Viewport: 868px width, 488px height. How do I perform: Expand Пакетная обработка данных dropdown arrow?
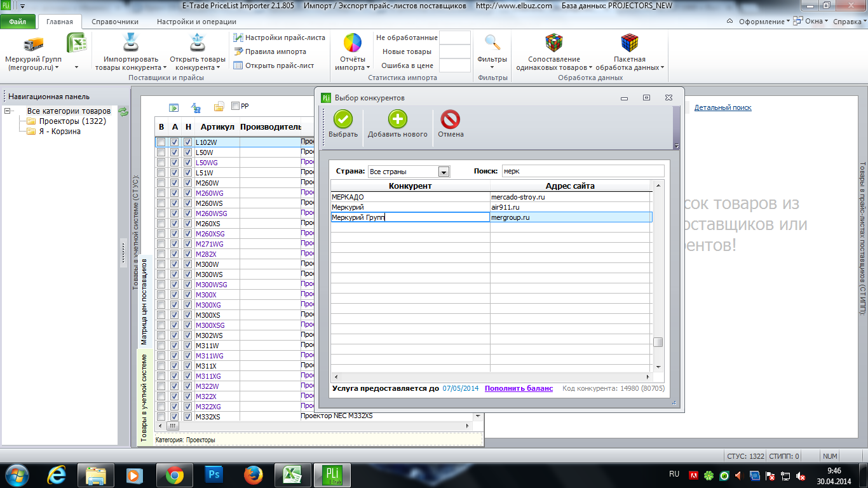tap(662, 67)
